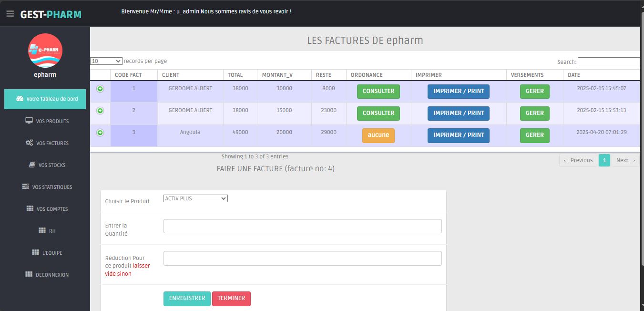Click the book icon for VOS STOCKS

32,165
